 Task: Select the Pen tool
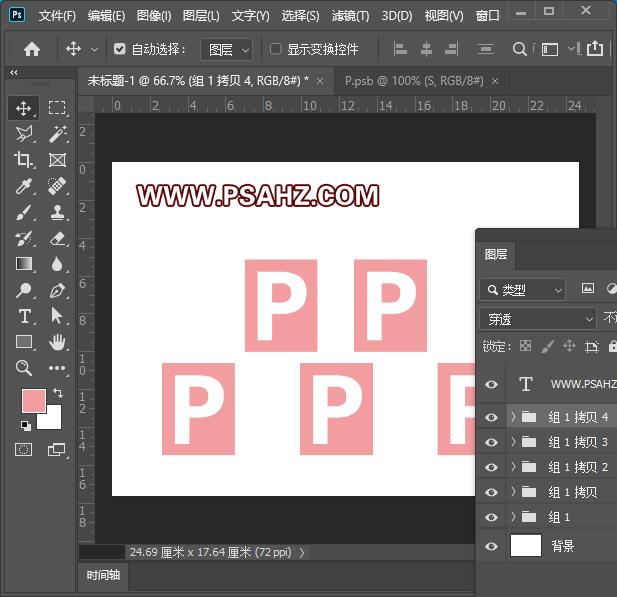57,290
